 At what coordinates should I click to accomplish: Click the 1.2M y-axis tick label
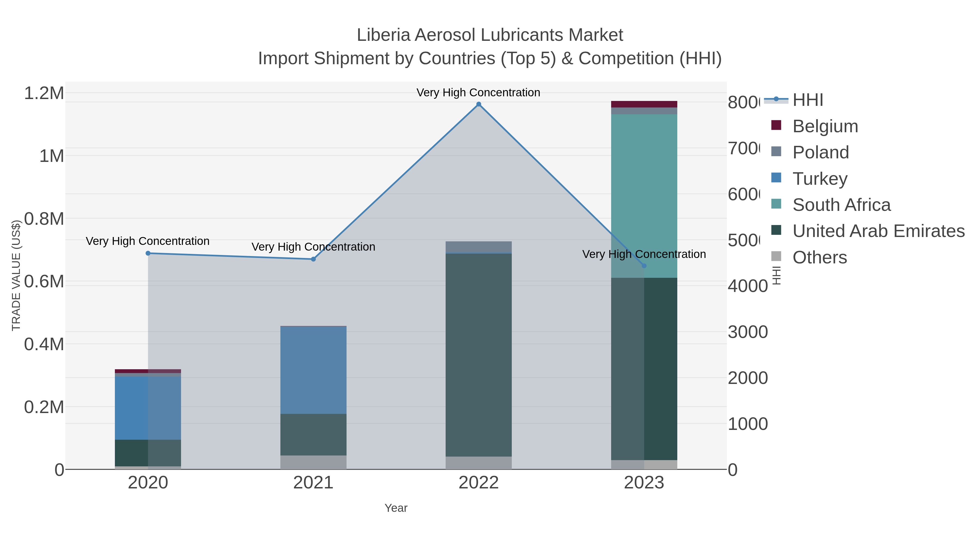[44, 93]
